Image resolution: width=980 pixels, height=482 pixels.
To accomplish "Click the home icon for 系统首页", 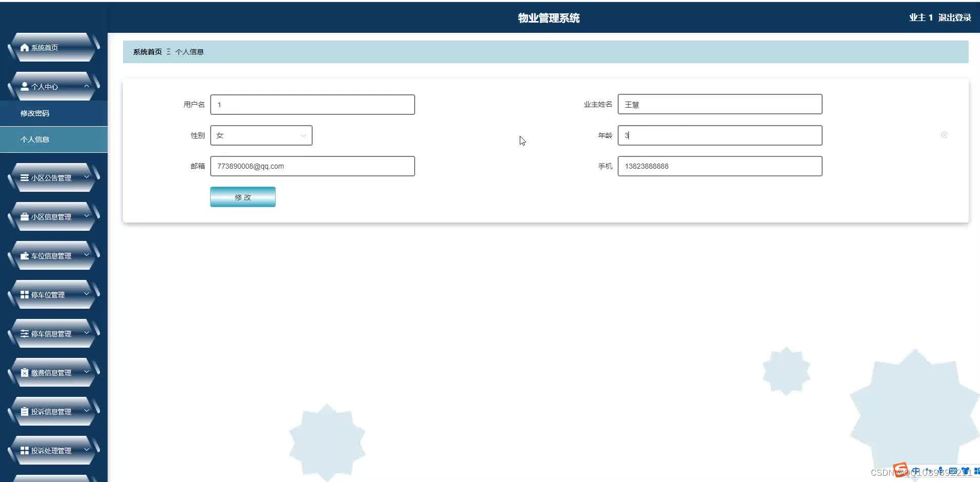I will pos(25,47).
